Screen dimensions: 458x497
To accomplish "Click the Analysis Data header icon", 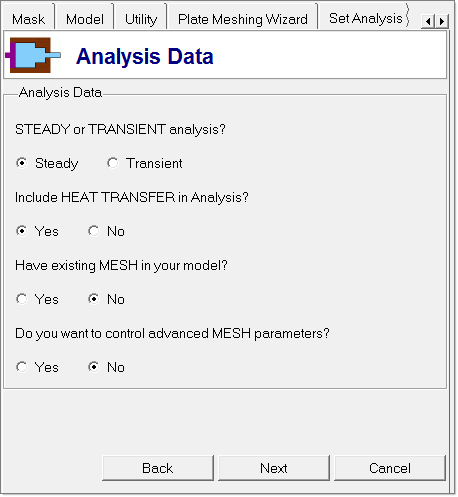I will (33, 55).
